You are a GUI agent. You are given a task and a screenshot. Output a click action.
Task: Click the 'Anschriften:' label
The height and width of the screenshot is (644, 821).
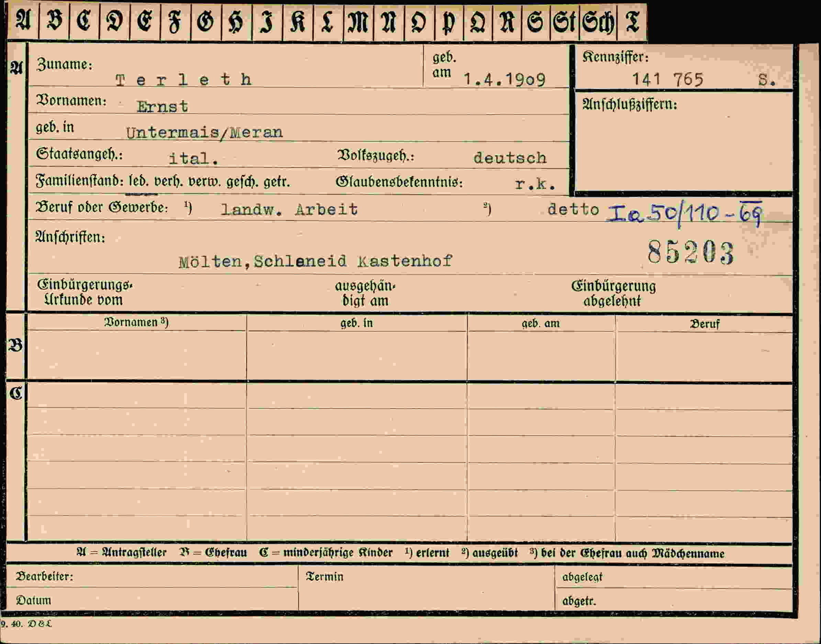pyautogui.click(x=70, y=237)
